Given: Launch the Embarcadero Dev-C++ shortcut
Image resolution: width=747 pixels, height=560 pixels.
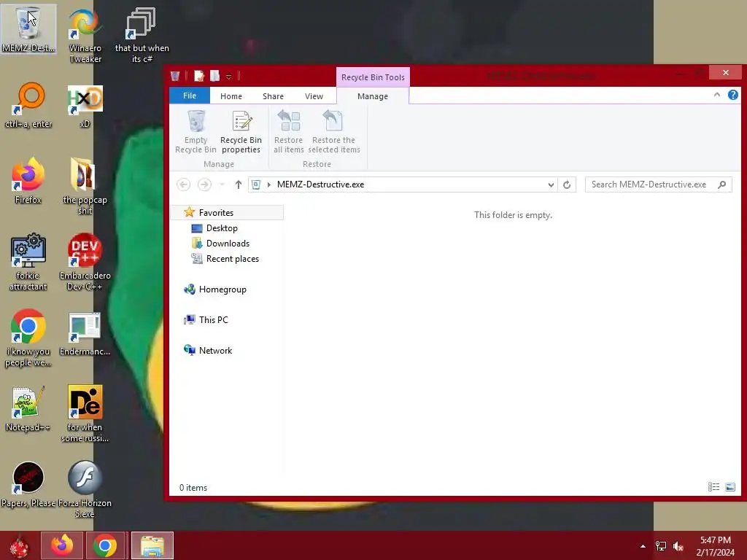Looking at the screenshot, I should [x=85, y=262].
